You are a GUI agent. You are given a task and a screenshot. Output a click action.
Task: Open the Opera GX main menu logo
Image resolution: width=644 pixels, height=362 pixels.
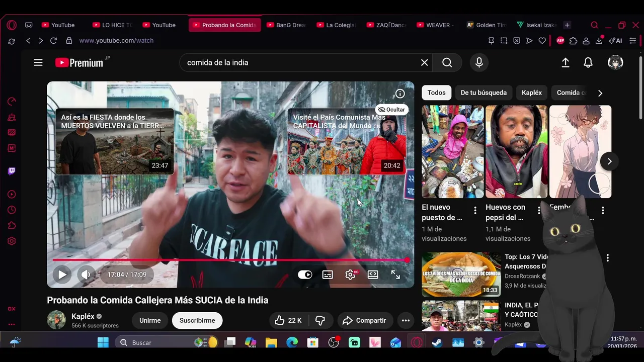tap(12, 25)
